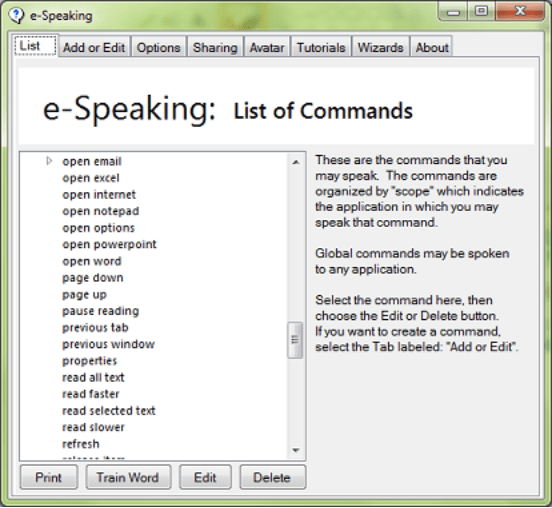Click the Delete button

click(272, 477)
